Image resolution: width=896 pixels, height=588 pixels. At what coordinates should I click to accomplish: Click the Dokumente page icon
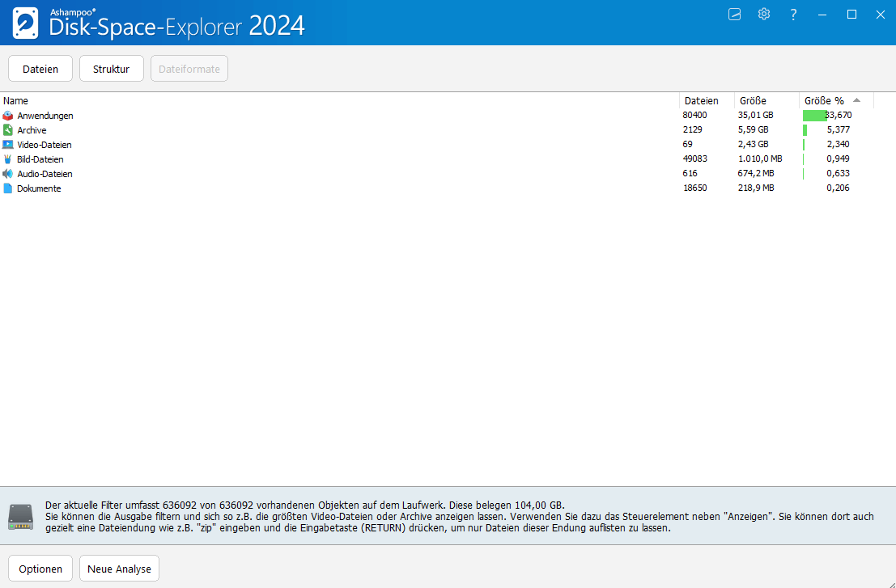8,188
